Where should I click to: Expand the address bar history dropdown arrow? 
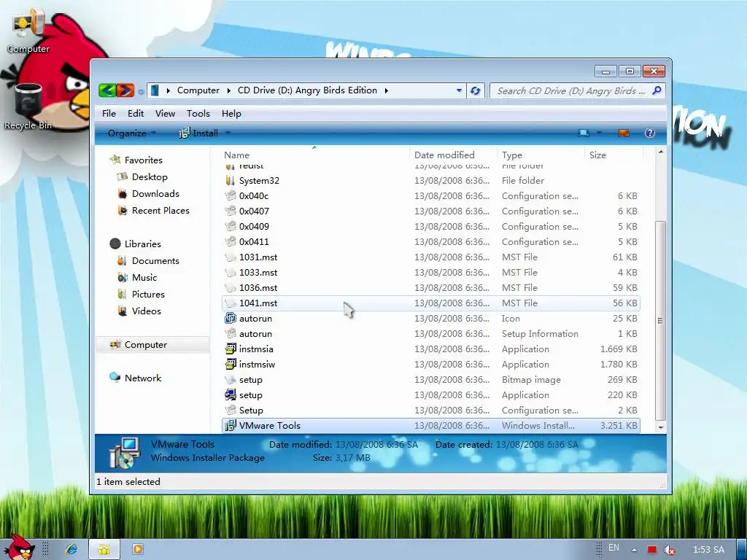[x=459, y=90]
